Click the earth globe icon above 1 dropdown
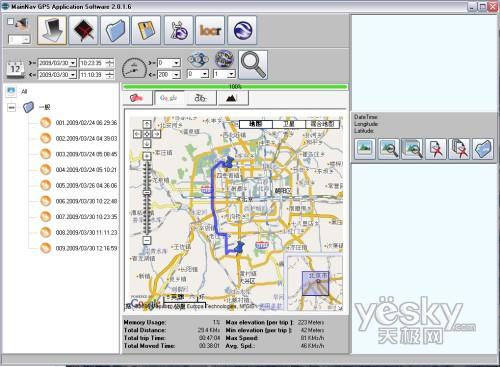 coord(224,59)
